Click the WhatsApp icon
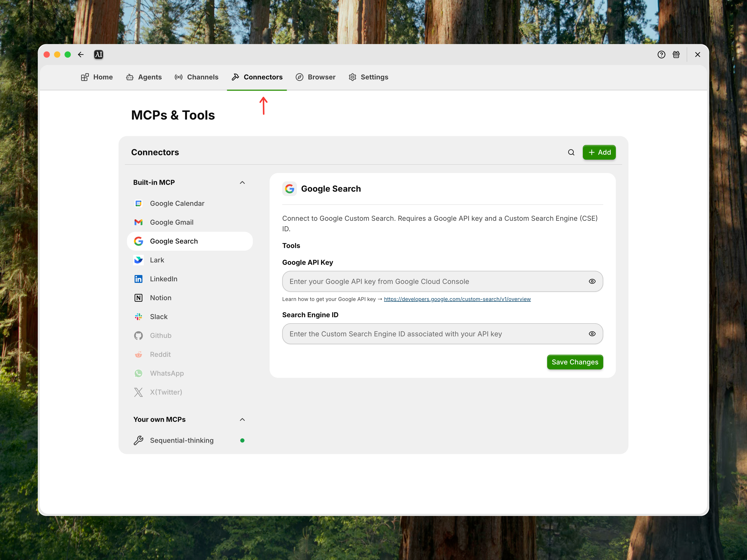 click(138, 374)
